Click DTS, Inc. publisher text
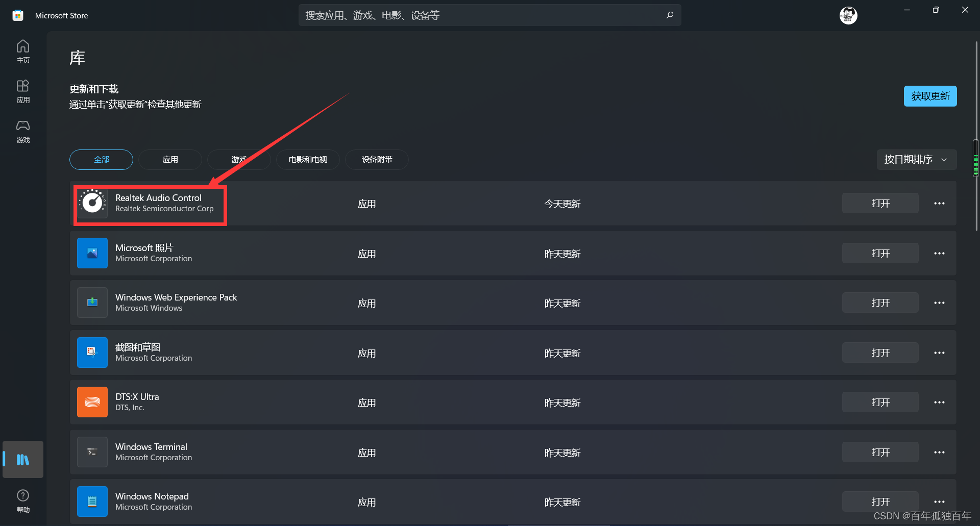This screenshot has height=526, width=980. coord(130,408)
